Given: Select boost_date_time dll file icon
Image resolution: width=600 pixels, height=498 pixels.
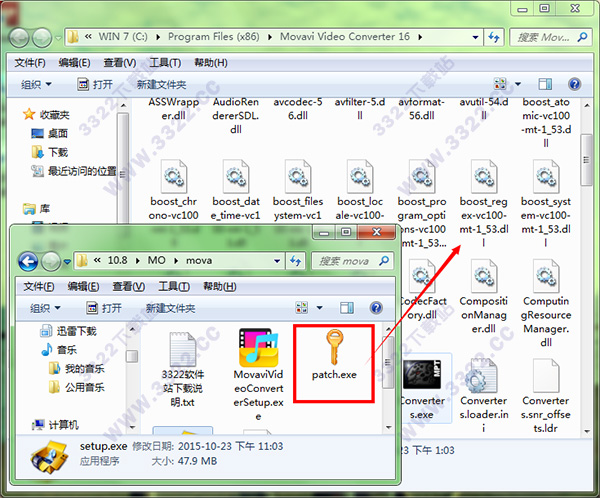Looking at the screenshot, I should 236,176.
